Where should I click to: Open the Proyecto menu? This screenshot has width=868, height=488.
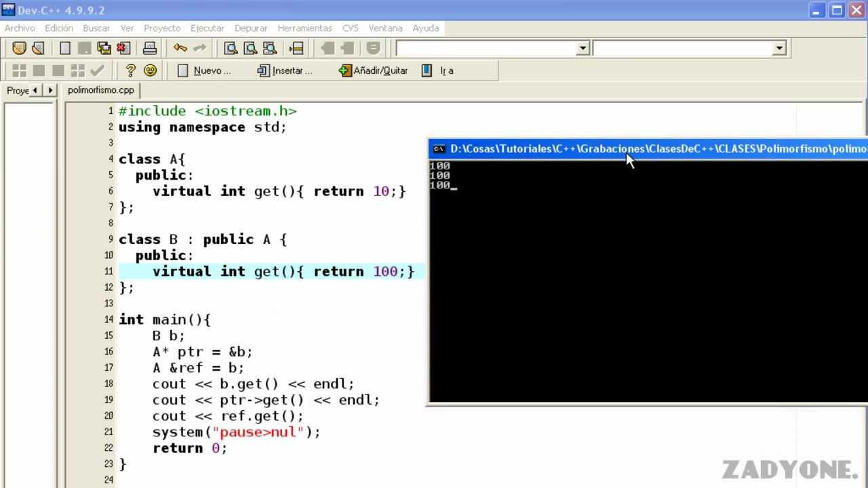pyautogui.click(x=162, y=28)
